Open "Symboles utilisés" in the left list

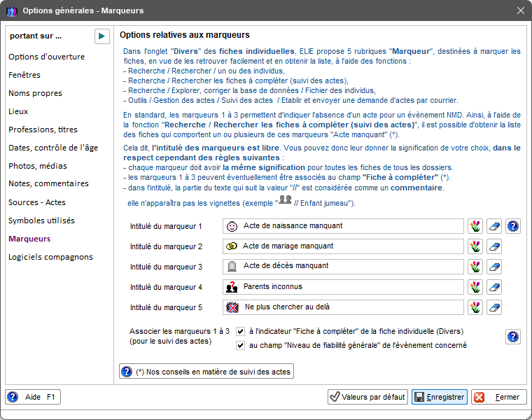tap(41, 220)
